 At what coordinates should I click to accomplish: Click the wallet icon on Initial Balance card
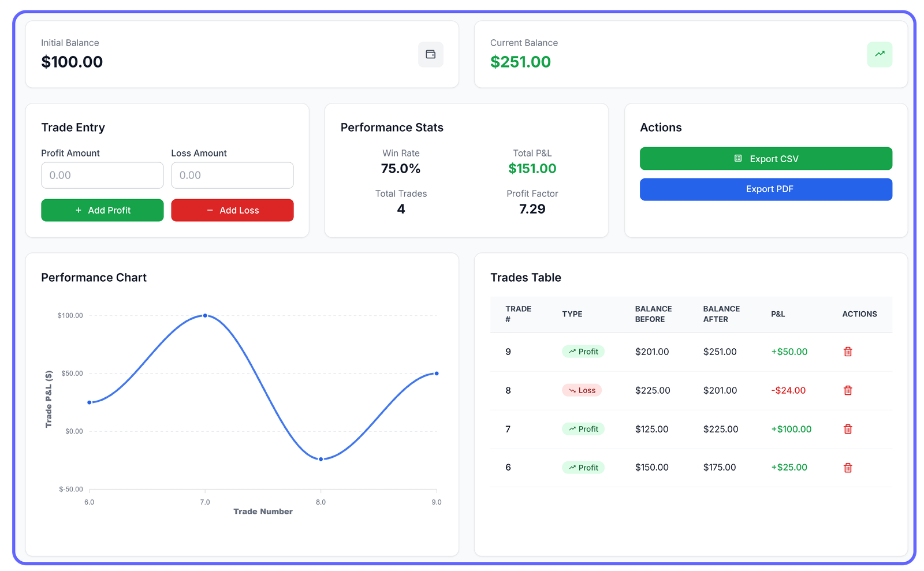[x=430, y=54]
